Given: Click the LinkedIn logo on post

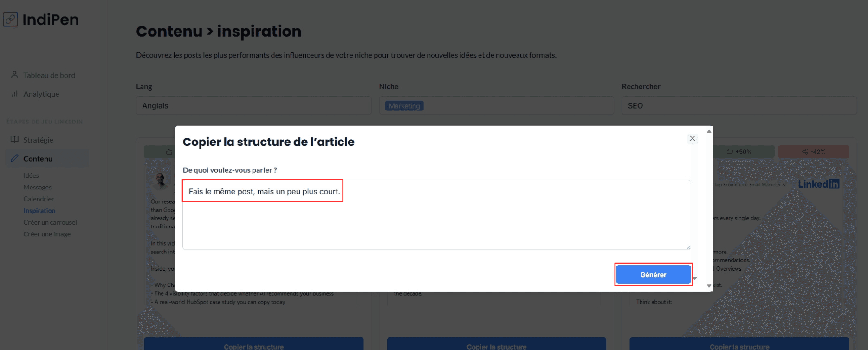Looking at the screenshot, I should tap(818, 184).
